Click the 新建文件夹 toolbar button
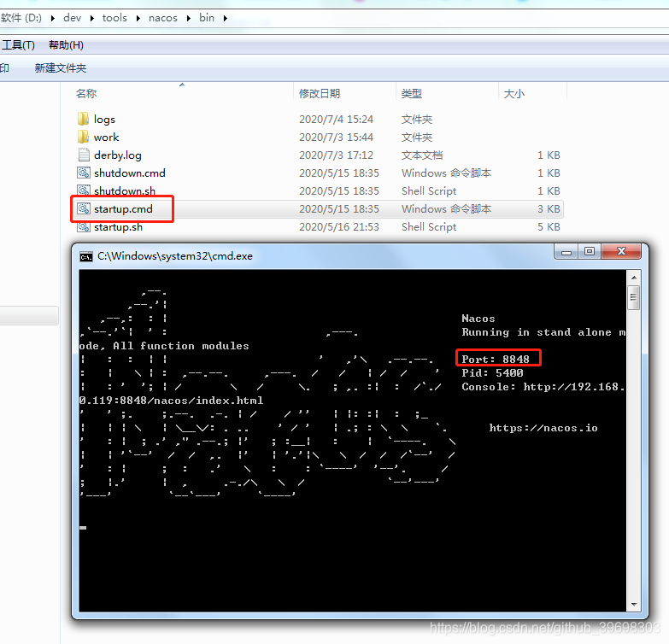 pos(60,67)
